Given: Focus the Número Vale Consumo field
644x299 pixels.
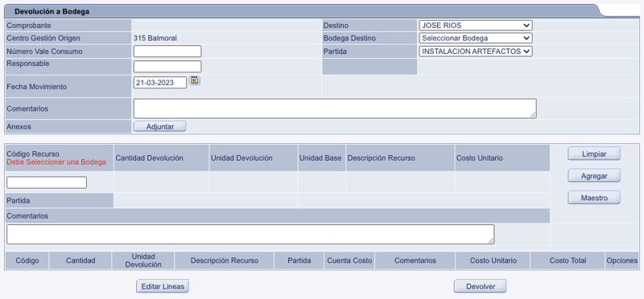Looking at the screenshot, I should 167,51.
